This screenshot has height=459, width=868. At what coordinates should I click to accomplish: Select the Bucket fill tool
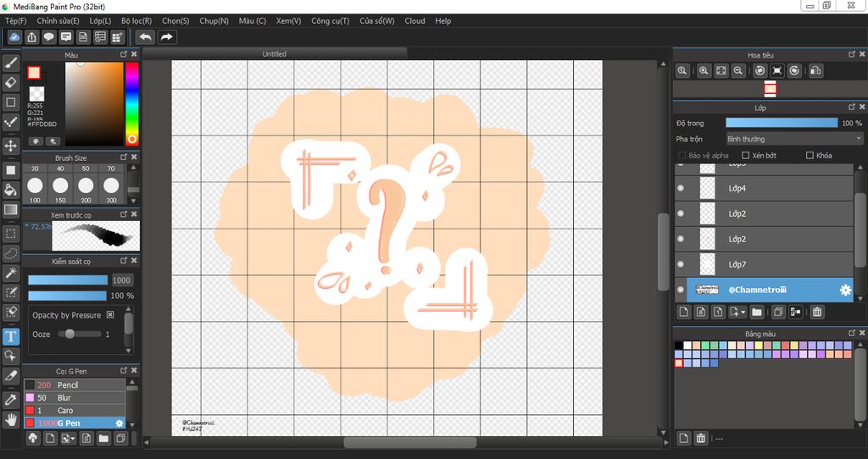tap(10, 190)
